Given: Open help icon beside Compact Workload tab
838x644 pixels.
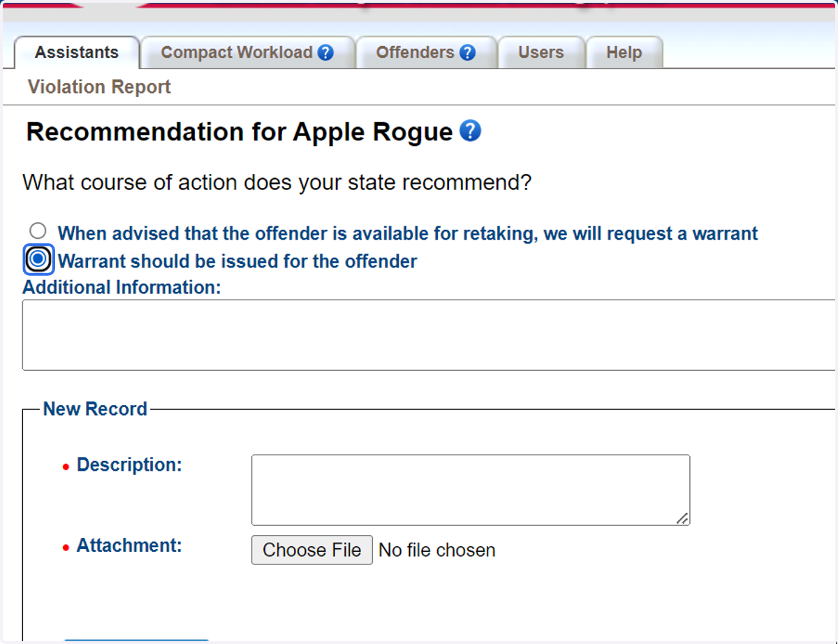Looking at the screenshot, I should (325, 53).
